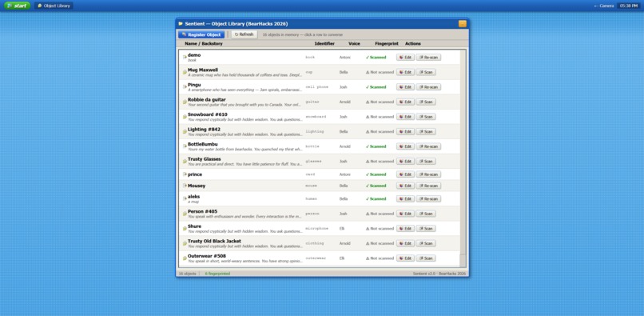Viewport: 644px width, 316px height.
Task: Edit the Pingu object
Action: pyautogui.click(x=405, y=87)
